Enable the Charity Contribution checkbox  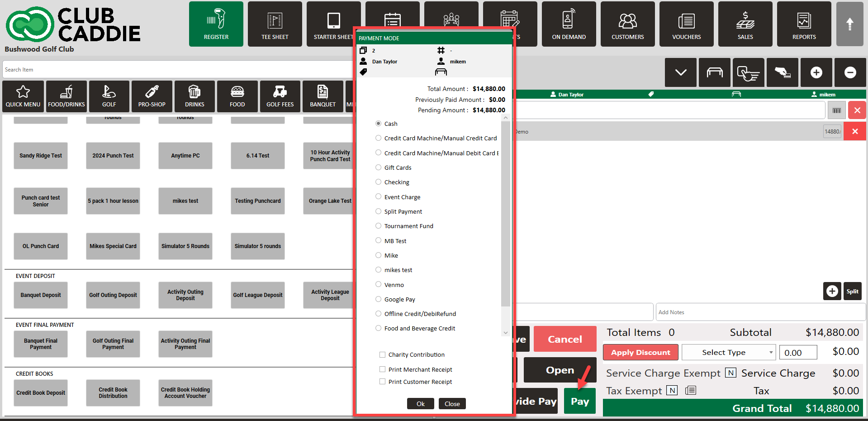coord(383,354)
